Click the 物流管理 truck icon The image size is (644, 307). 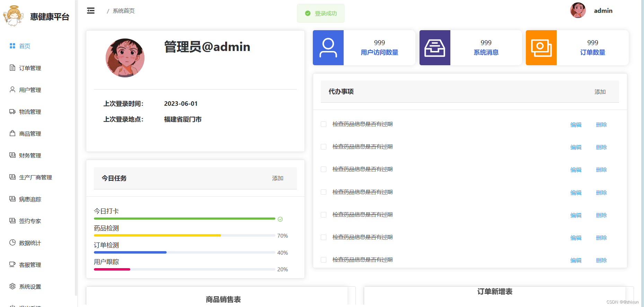[x=12, y=111]
